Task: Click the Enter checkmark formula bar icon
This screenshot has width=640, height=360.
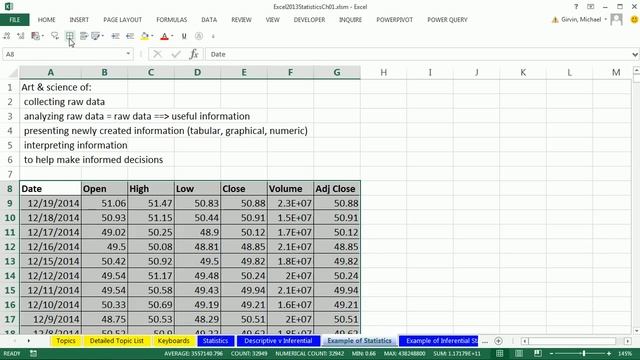Action: (176, 54)
